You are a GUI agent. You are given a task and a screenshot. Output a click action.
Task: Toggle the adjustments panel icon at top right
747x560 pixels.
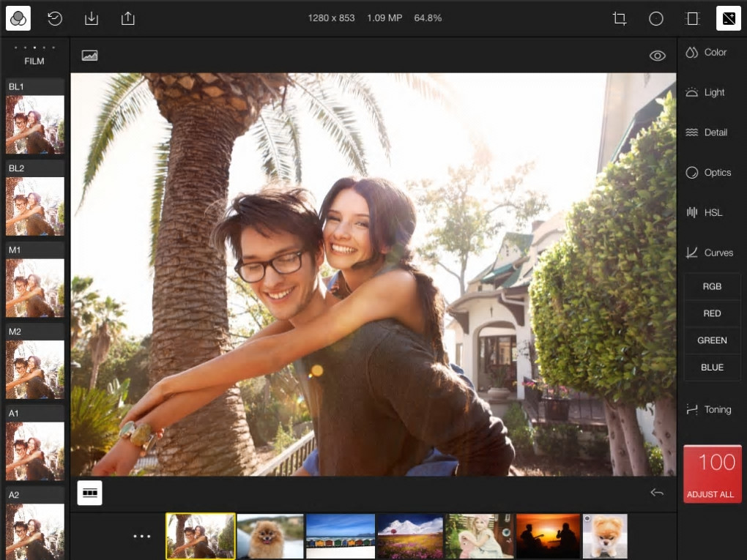(729, 18)
